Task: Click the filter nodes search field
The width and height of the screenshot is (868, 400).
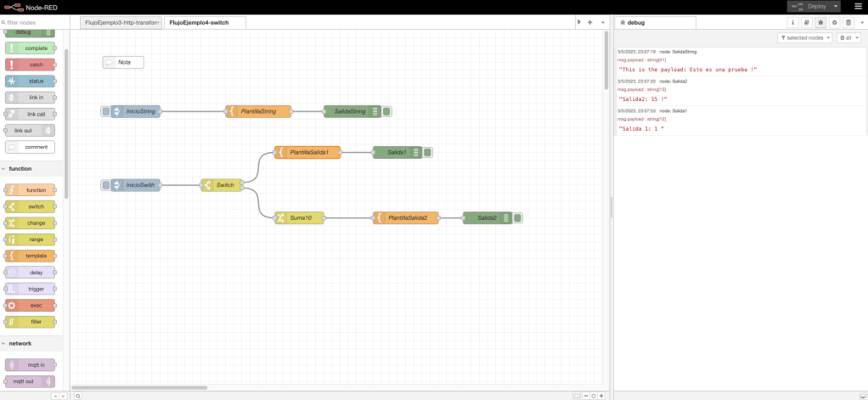Action: pos(34,22)
